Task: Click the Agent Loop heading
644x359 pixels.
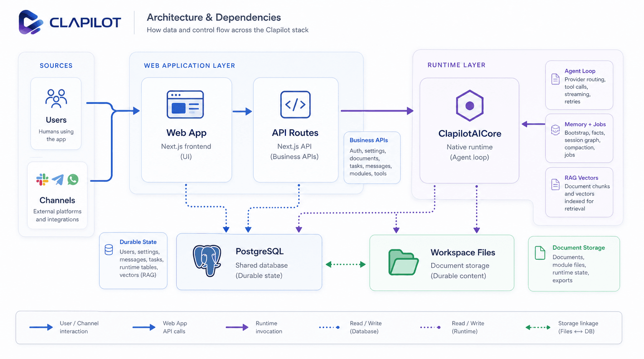Action: 580,71
